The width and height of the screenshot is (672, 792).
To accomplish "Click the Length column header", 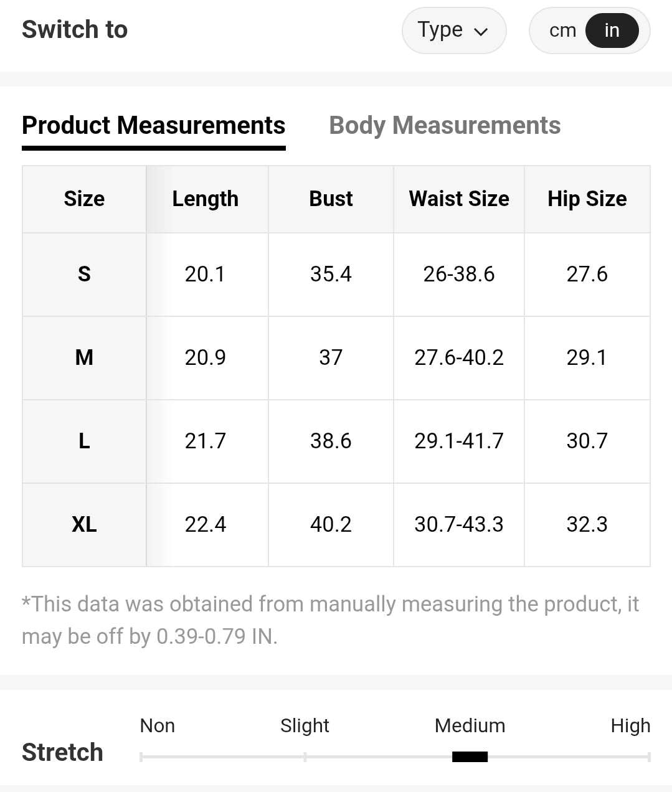I will pyautogui.click(x=206, y=199).
